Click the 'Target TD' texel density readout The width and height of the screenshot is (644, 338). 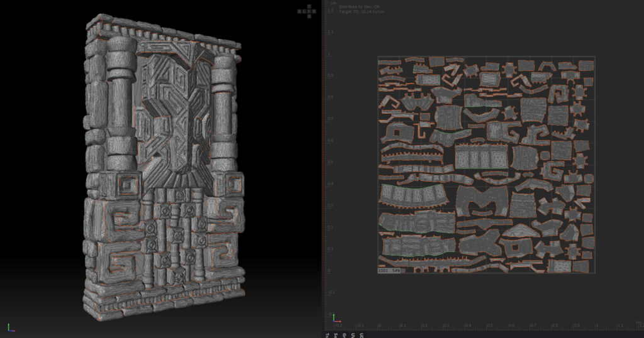(x=361, y=12)
